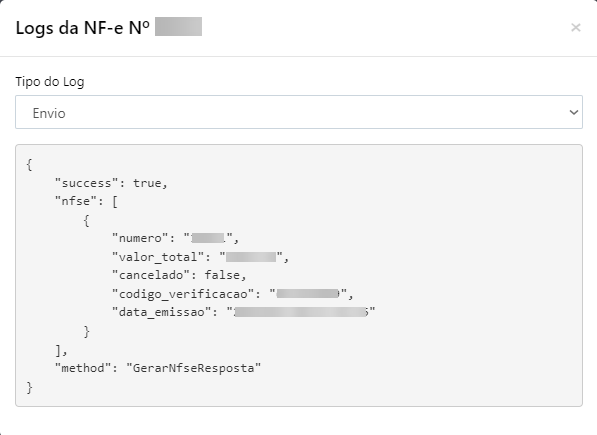This screenshot has height=435, width=597.
Task: Click the "codigo_verificacao" field
Action: coord(183,294)
